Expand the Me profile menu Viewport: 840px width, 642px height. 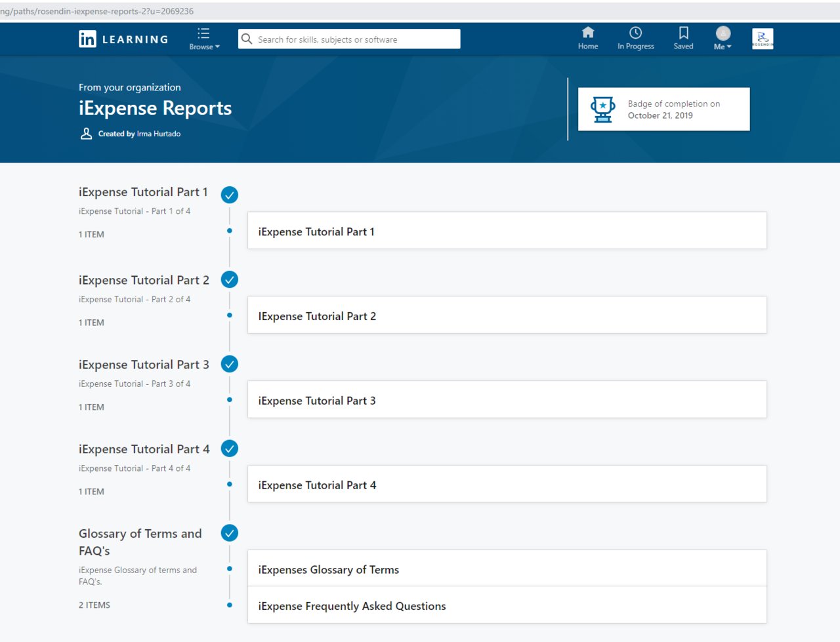[x=723, y=39]
